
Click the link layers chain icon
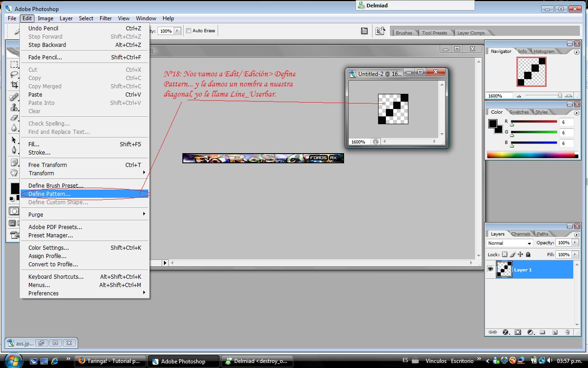tap(492, 332)
